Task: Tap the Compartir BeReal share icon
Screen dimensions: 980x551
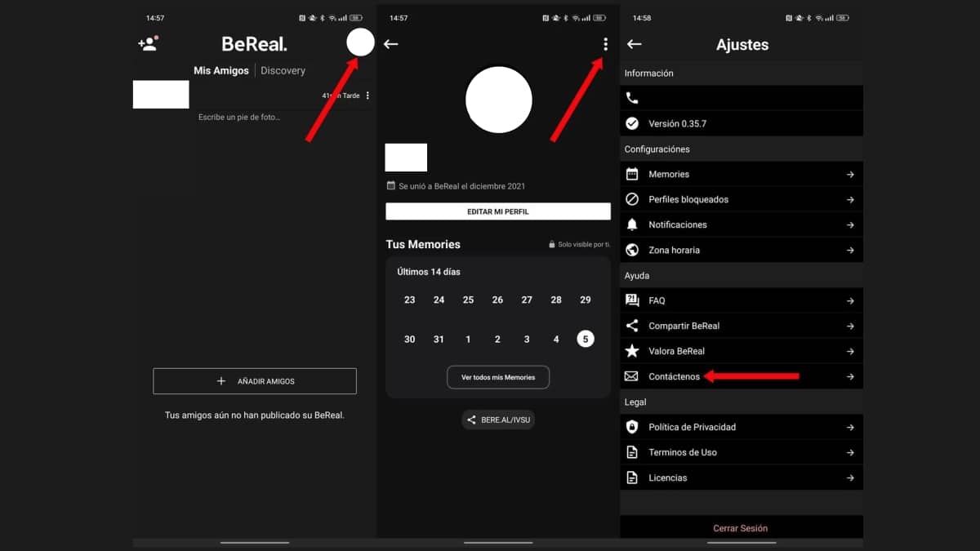Action: tap(632, 326)
